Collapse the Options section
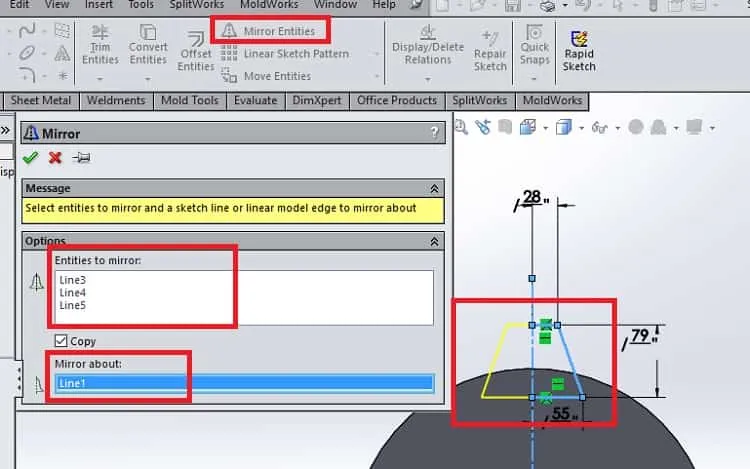The height and width of the screenshot is (469, 750). point(434,241)
